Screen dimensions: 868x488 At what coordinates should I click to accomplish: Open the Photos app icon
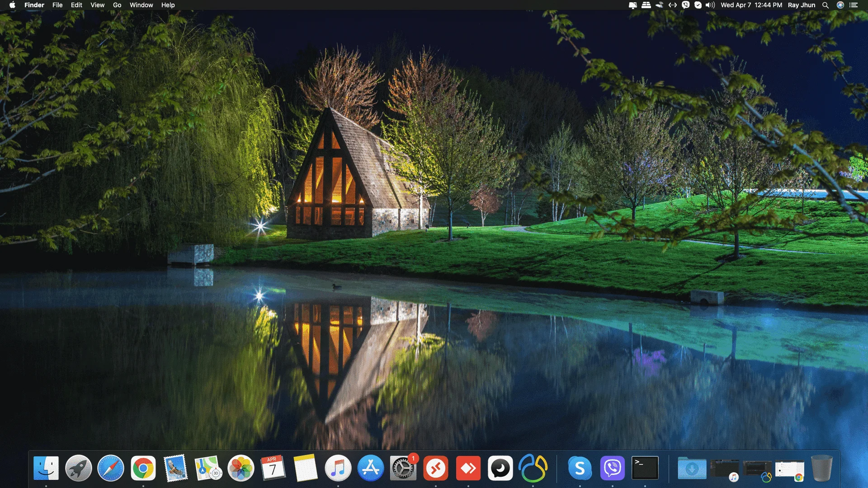coord(241,468)
